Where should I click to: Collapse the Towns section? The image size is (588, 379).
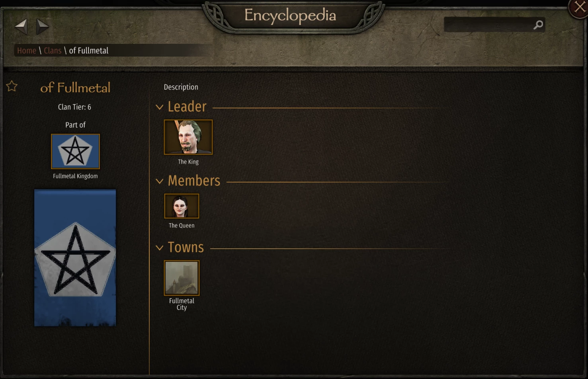pos(159,248)
